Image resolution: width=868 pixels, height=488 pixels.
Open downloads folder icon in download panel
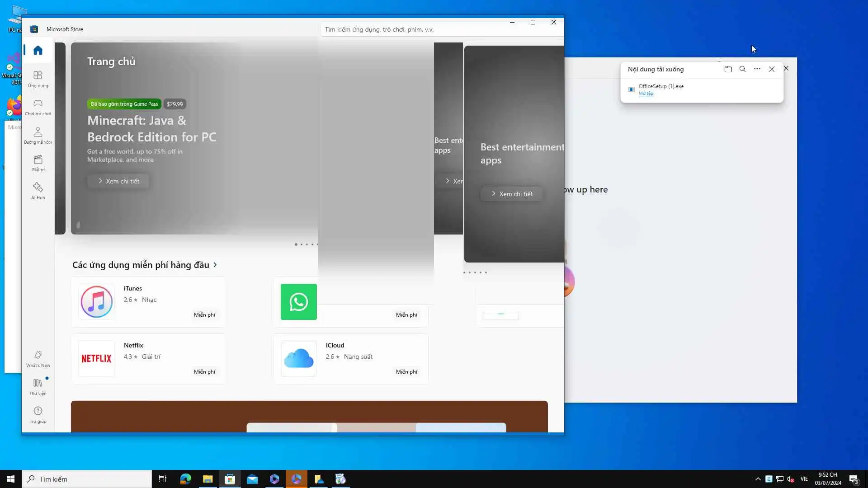coord(728,69)
